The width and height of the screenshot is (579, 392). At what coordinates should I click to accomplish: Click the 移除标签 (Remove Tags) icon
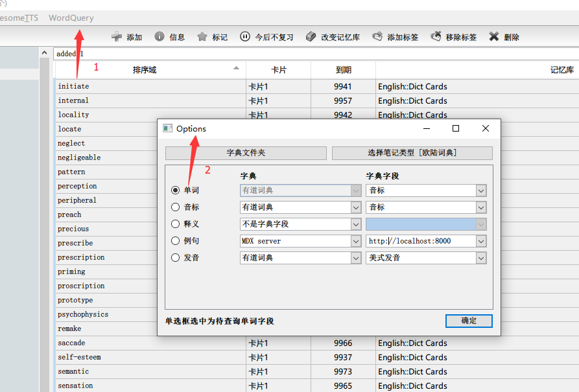[436, 37]
